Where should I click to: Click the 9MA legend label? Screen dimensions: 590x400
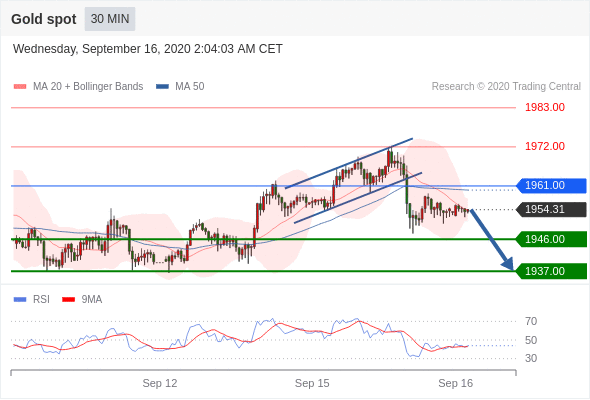92,300
